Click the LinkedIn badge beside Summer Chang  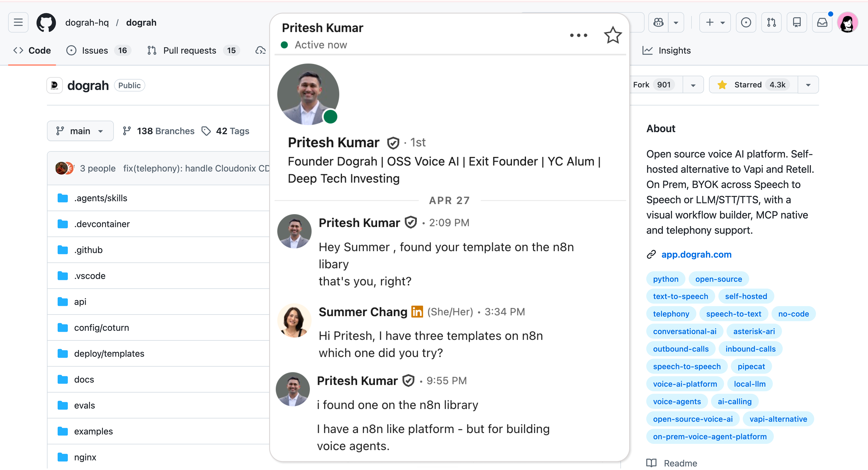click(x=417, y=312)
